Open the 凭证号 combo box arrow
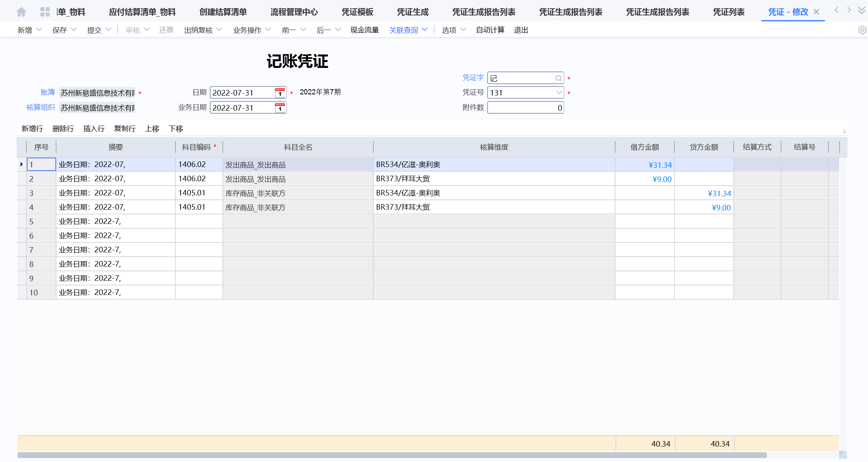 coord(559,93)
